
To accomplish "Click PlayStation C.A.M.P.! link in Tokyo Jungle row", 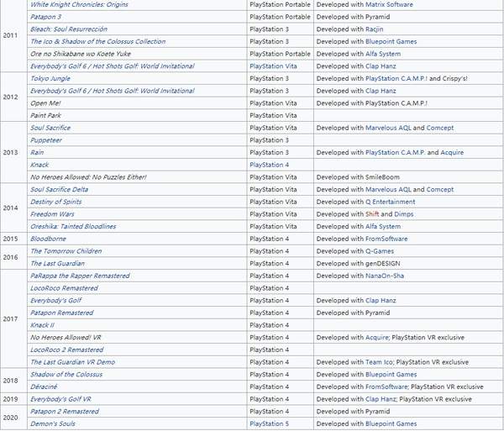I will pyautogui.click(x=396, y=78).
